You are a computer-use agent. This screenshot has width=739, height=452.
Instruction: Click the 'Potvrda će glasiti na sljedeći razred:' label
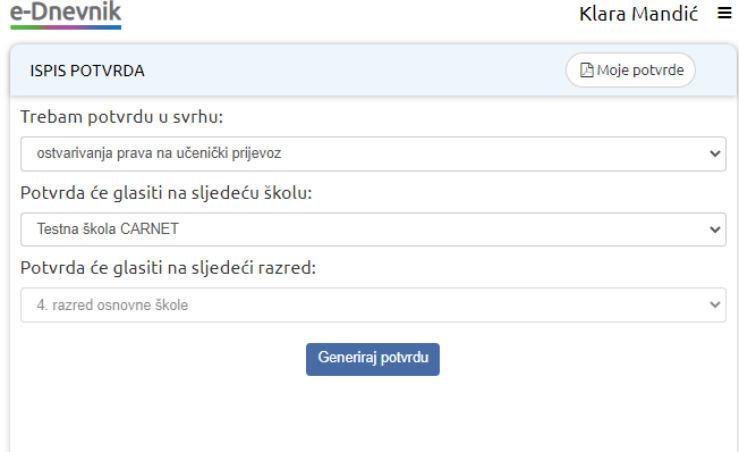[168, 268]
